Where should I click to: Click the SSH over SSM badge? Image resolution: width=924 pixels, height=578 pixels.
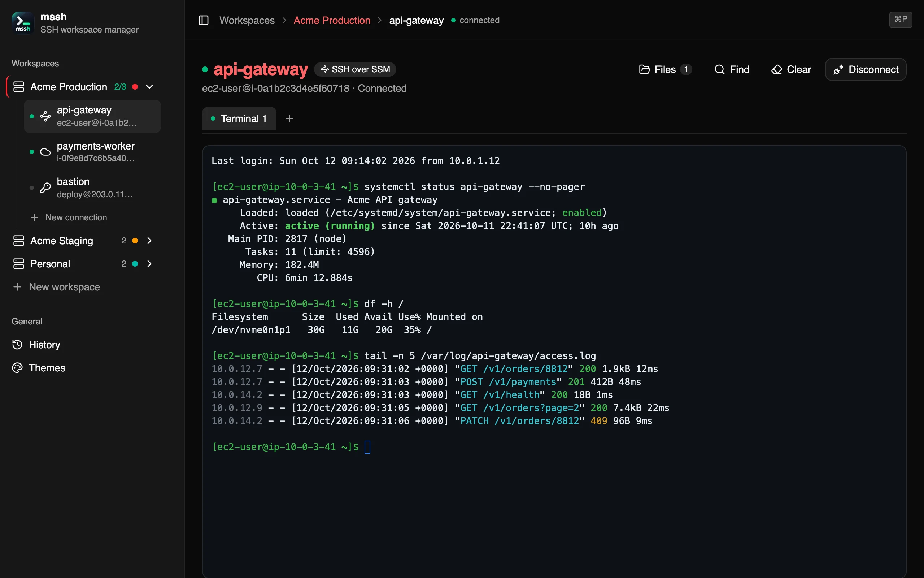[355, 69]
